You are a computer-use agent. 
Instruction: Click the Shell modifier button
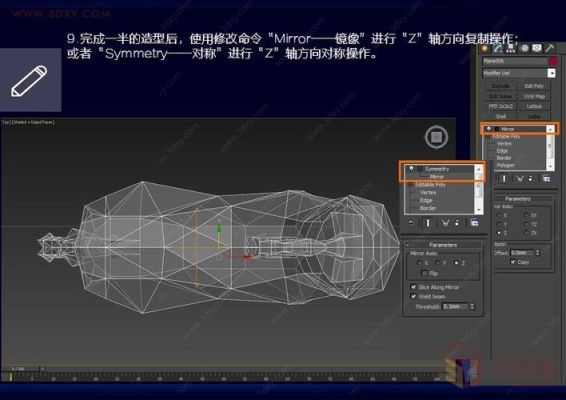(x=501, y=116)
